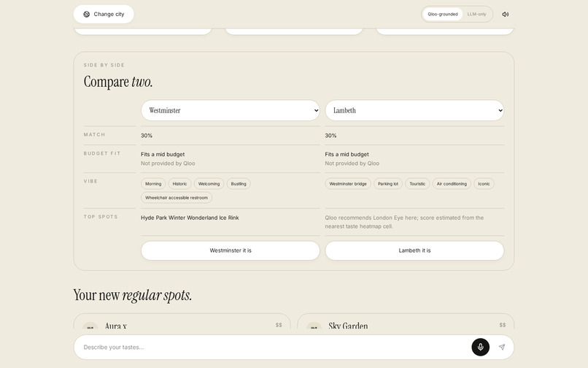
Task: Switch to LLM-only mode
Action: 476,15
